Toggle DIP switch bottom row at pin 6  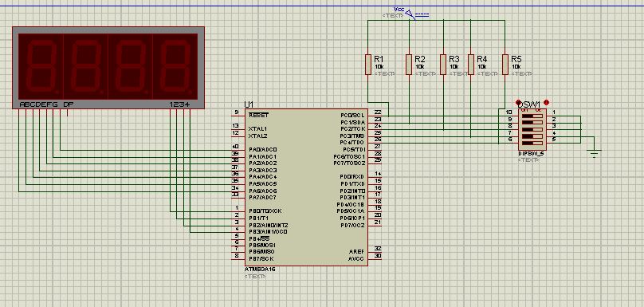(532, 142)
